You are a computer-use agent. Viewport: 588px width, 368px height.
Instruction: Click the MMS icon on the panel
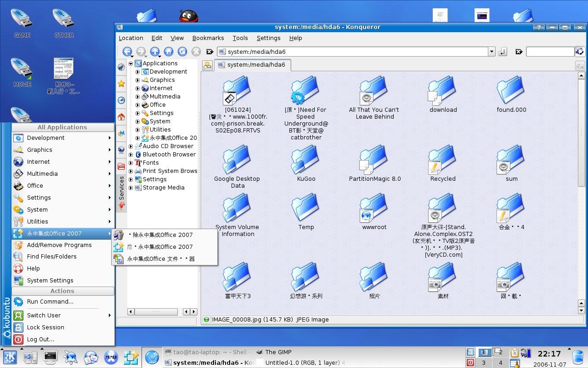coord(112,356)
